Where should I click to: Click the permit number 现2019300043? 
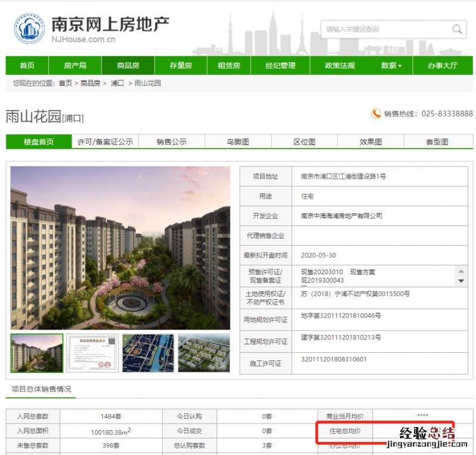322,281
